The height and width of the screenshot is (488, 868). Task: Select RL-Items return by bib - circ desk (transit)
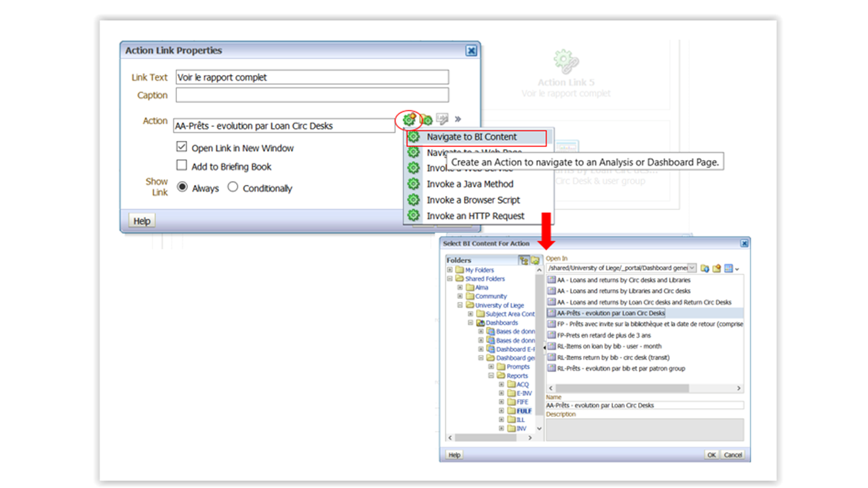(x=614, y=357)
